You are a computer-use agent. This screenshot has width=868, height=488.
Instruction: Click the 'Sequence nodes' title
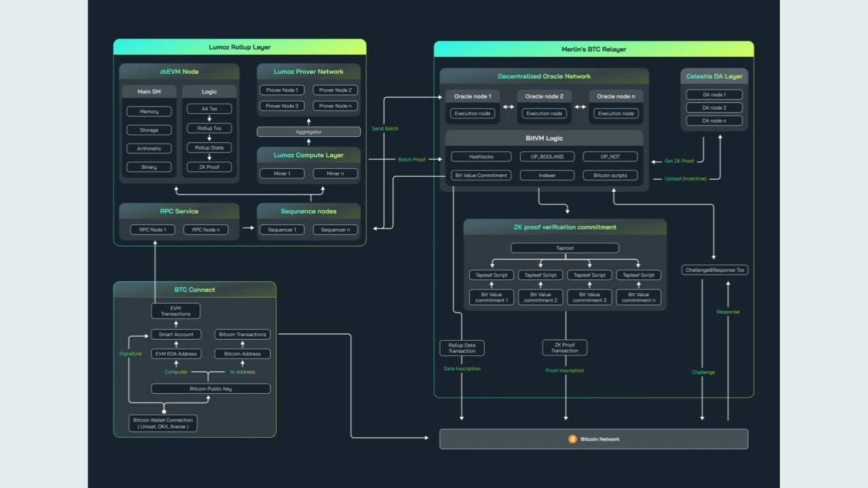pyautogui.click(x=309, y=211)
